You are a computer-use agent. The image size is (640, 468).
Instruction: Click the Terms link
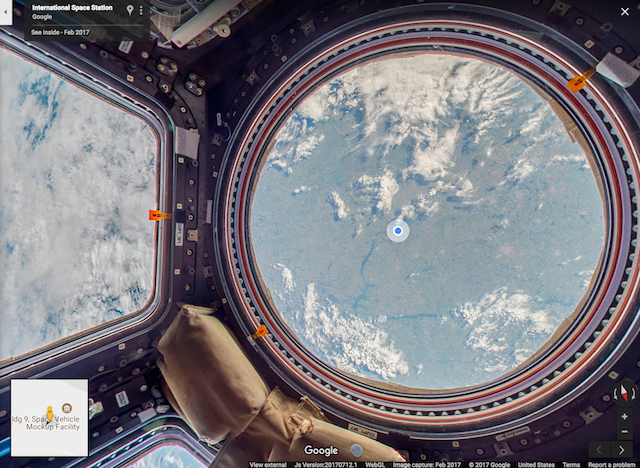571,464
